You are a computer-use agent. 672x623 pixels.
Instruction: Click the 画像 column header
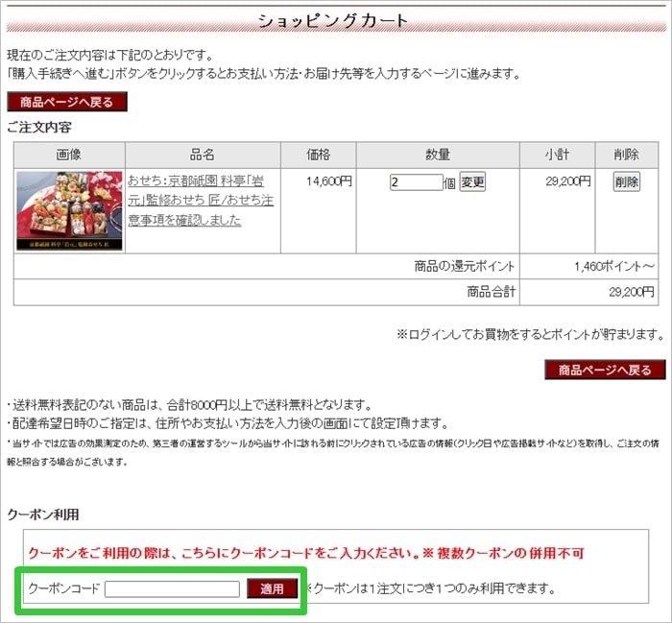coord(69,156)
